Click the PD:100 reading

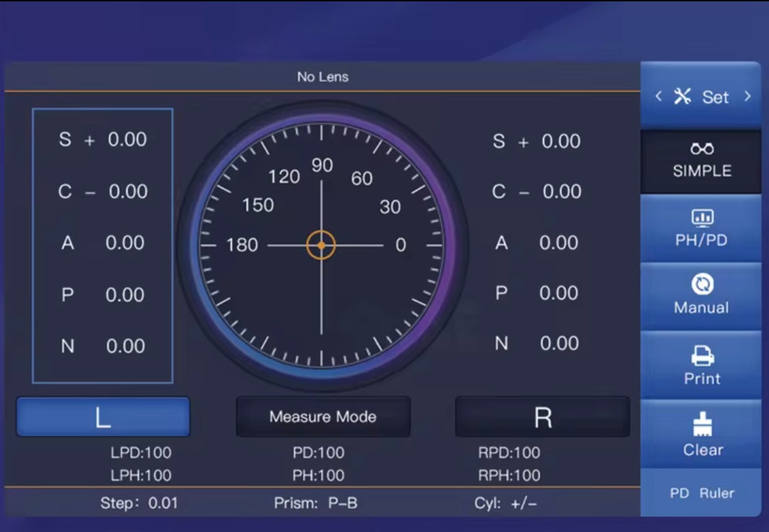tap(318, 453)
